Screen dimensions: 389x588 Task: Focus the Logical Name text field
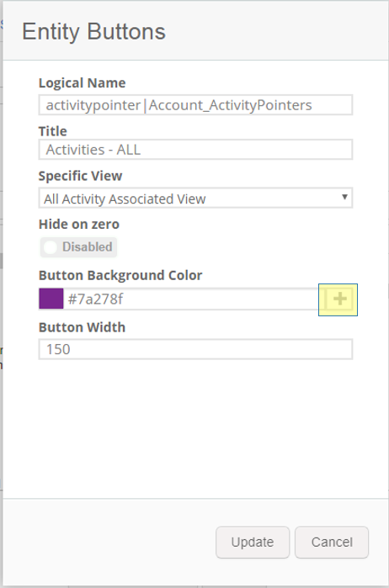click(x=195, y=105)
